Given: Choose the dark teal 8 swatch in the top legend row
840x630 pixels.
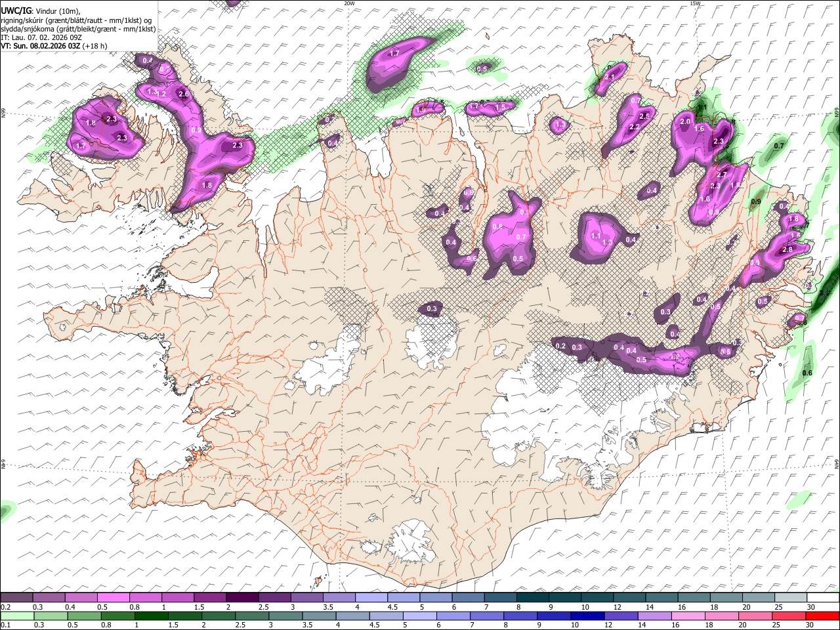Looking at the screenshot, I should click(x=533, y=598).
